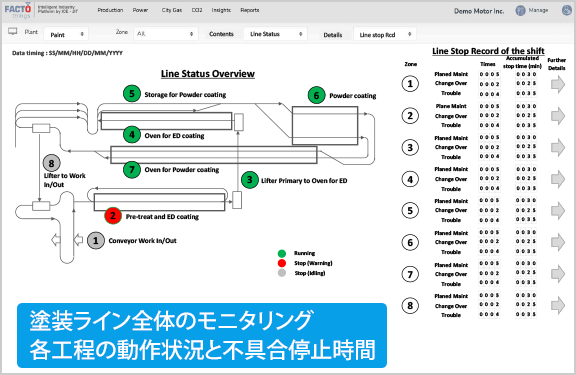Click zone 1 circle in stop record
This screenshot has height=375, width=576.
pyautogui.click(x=410, y=84)
